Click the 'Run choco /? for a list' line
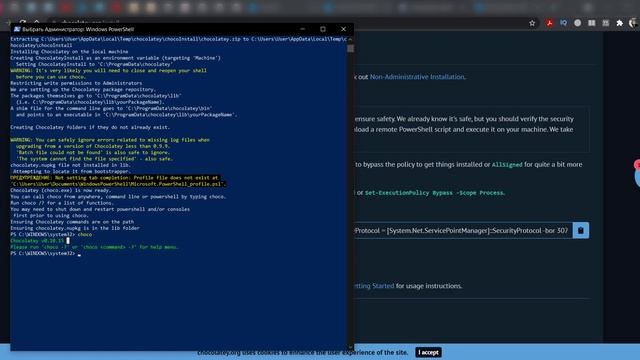This screenshot has height=360, width=640. [62, 203]
